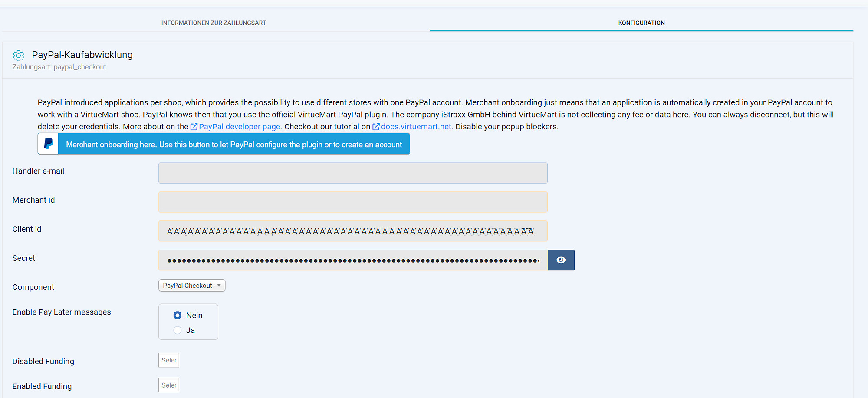Select Nein for Pay Later messages

click(x=178, y=316)
